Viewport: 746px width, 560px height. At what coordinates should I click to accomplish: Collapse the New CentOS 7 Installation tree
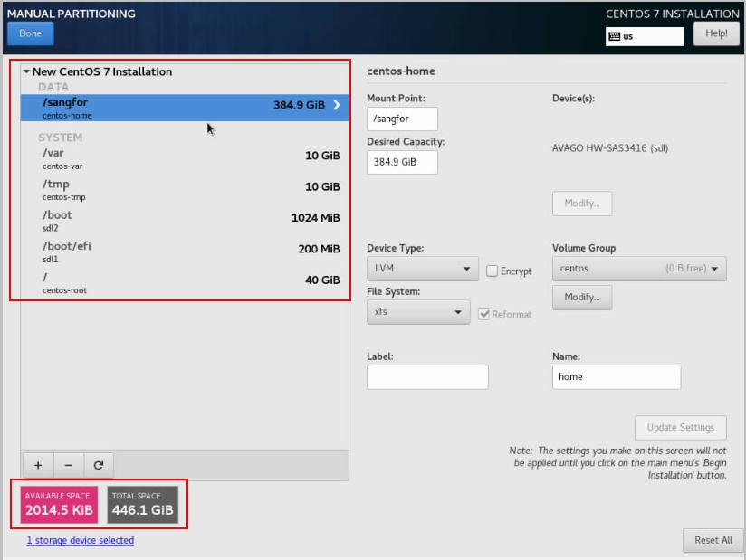pyautogui.click(x=27, y=72)
